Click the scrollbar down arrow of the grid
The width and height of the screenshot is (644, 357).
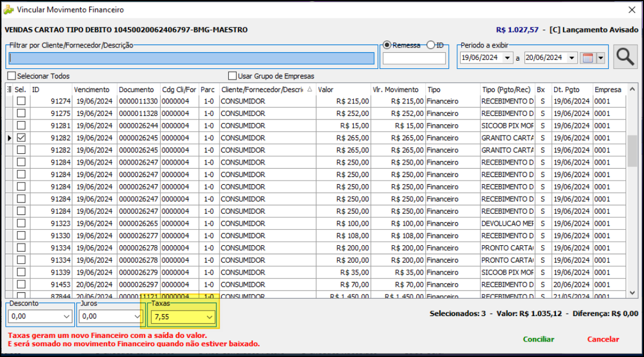[632, 293]
